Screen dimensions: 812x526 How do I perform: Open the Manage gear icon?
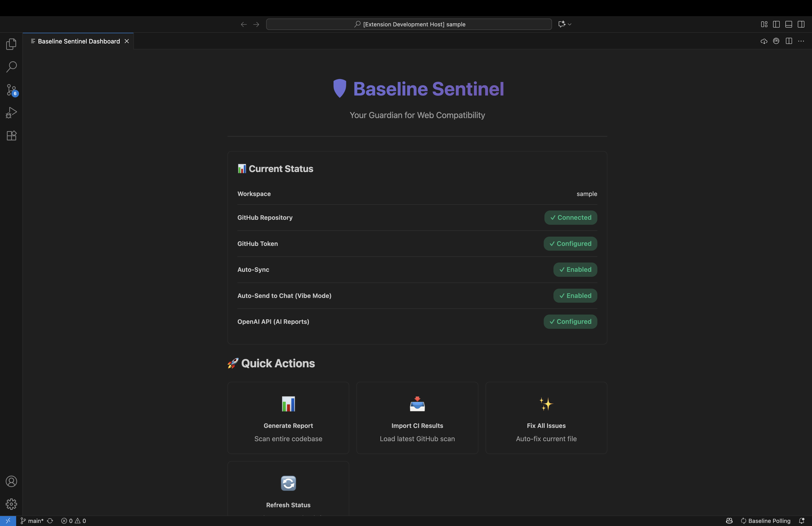coord(11,504)
